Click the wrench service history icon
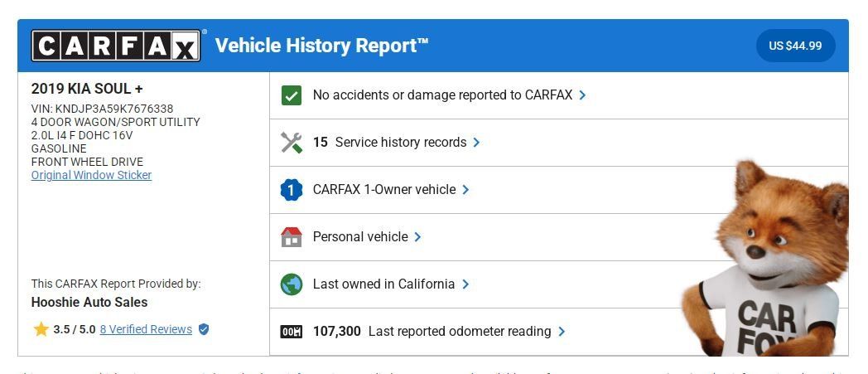 point(292,143)
